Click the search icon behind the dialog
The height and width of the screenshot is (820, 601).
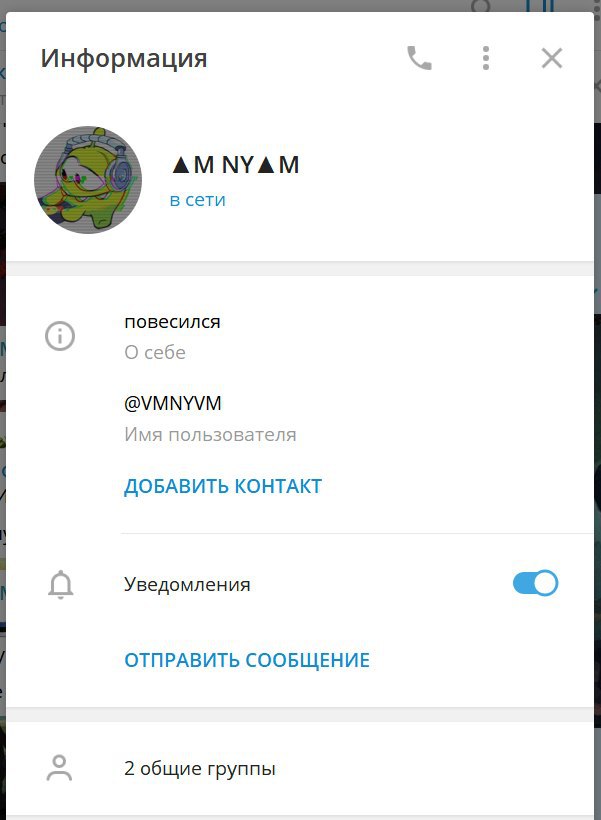(480, 6)
